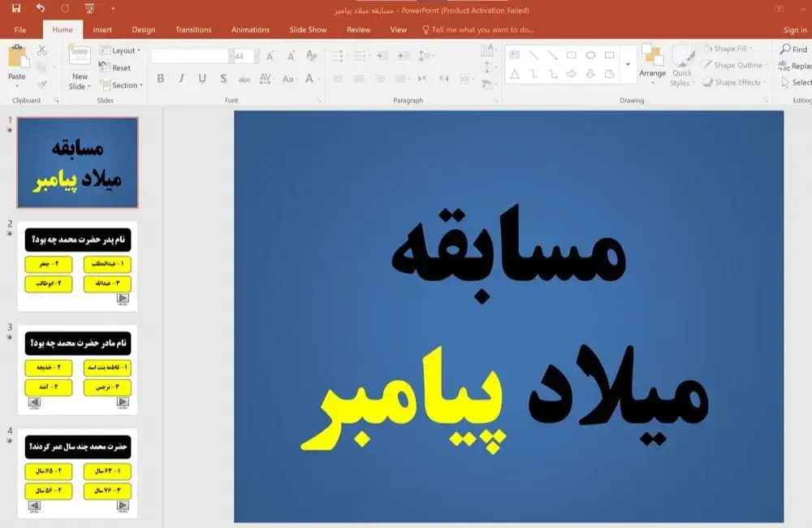The image size is (812, 528).
Task: Align text left icon
Action: (x=338, y=79)
